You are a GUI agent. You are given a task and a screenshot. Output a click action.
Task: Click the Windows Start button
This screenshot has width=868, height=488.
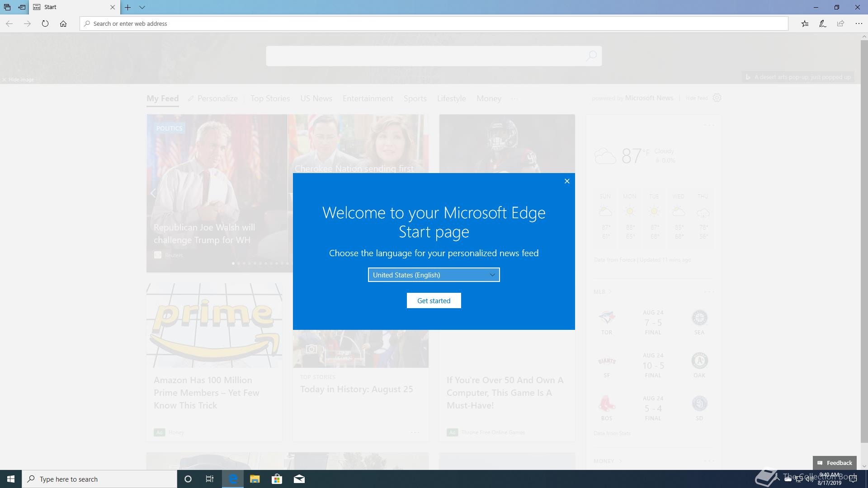click(11, 479)
